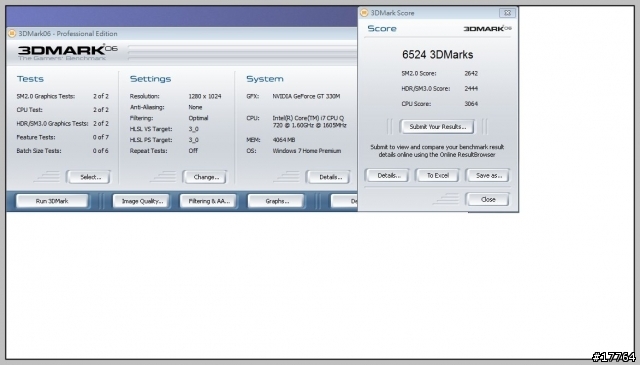
Task: Click 'HLSL PS Target:' label
Action: (151, 140)
